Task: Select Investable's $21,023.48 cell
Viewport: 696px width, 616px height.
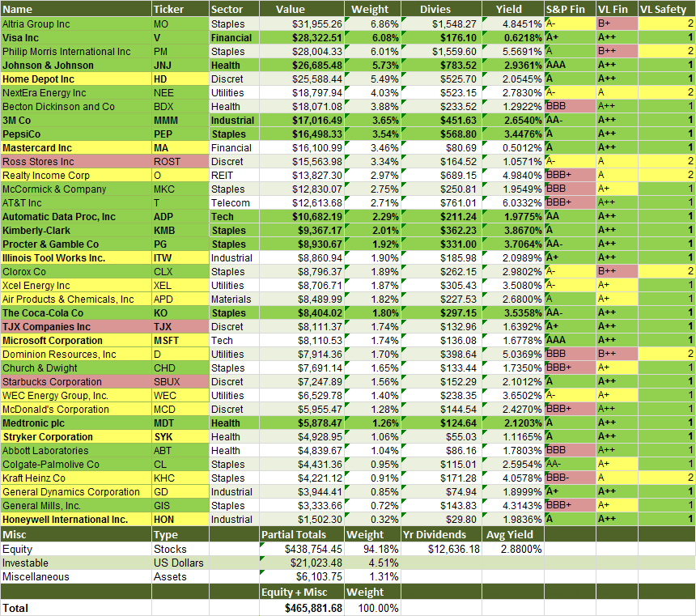Action: pyautogui.click(x=302, y=563)
